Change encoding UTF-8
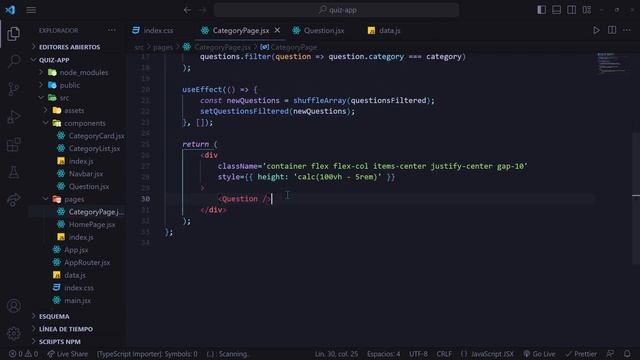 [418, 354]
